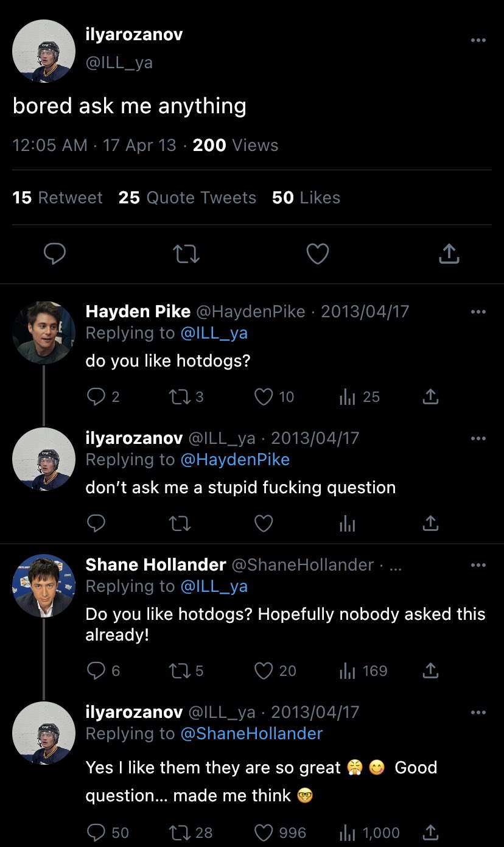Open the @HaydenPike mention link
Image resolution: width=504 pixels, height=847 pixels.
pos(235,460)
